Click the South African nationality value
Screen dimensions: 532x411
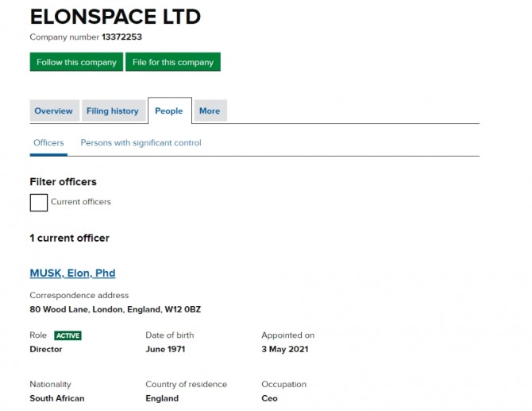[x=57, y=398]
